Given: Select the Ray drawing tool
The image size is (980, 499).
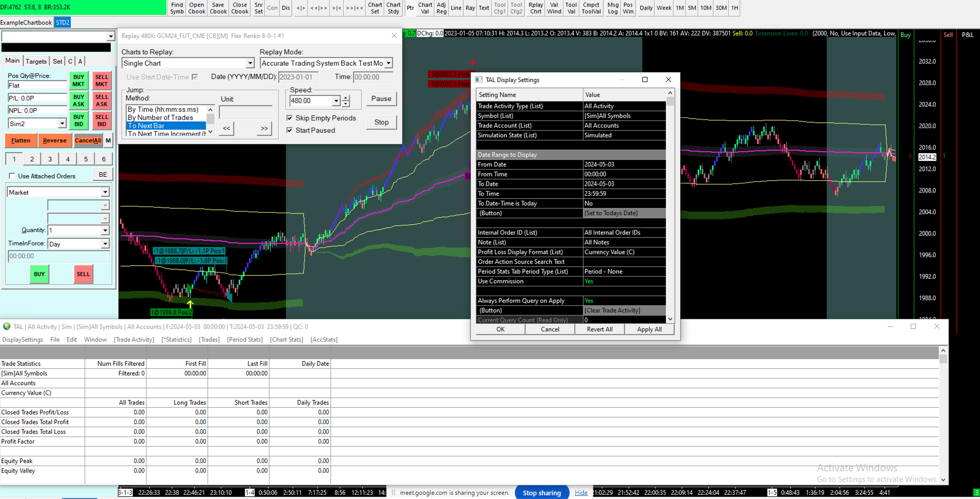Looking at the screenshot, I should tap(470, 8).
